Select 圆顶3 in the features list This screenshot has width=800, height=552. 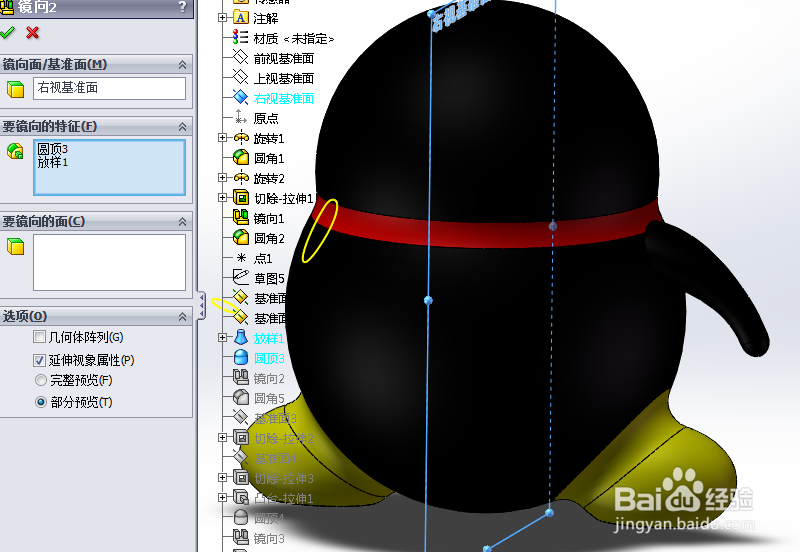tap(53, 149)
